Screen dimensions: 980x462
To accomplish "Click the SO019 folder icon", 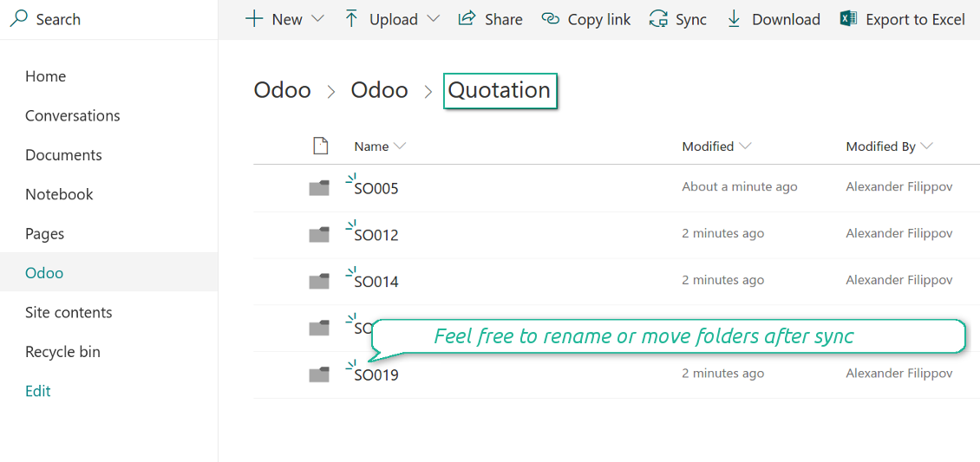I will [319, 374].
